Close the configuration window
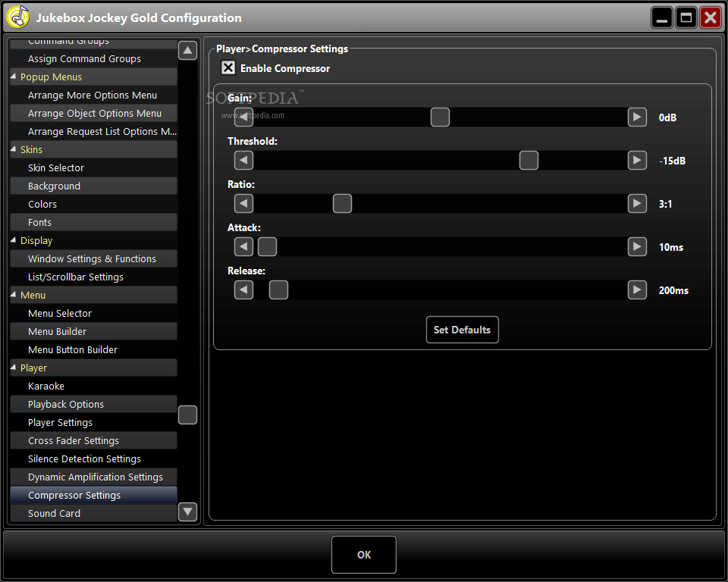The image size is (728, 582). tap(711, 18)
